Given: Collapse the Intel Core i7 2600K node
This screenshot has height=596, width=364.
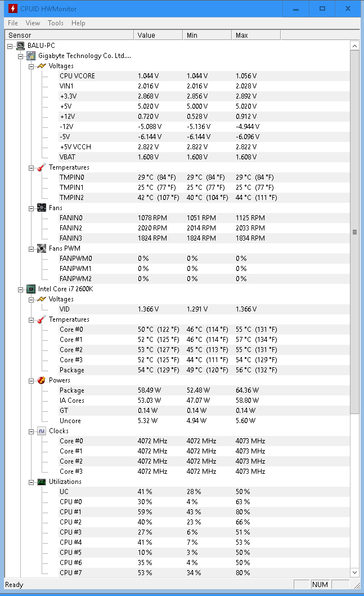Looking at the screenshot, I should coord(20,290).
